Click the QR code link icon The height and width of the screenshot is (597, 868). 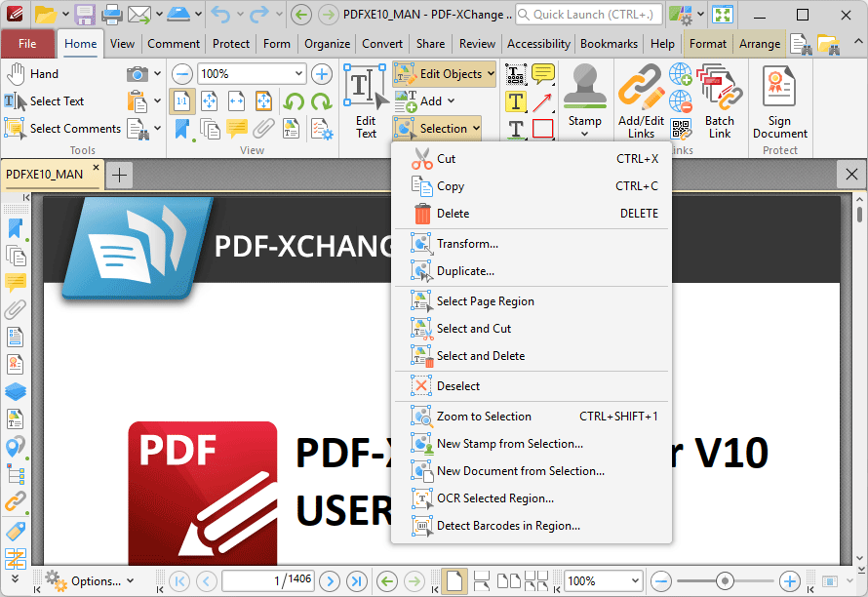click(681, 129)
